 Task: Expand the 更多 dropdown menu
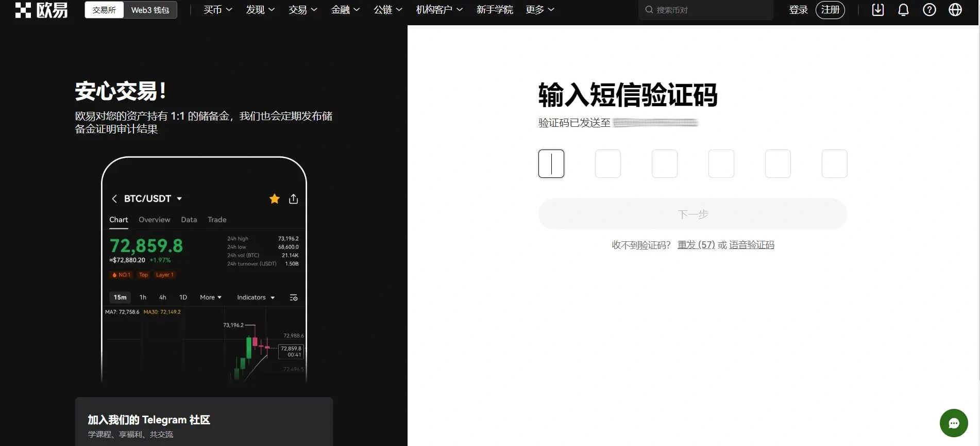pos(539,10)
